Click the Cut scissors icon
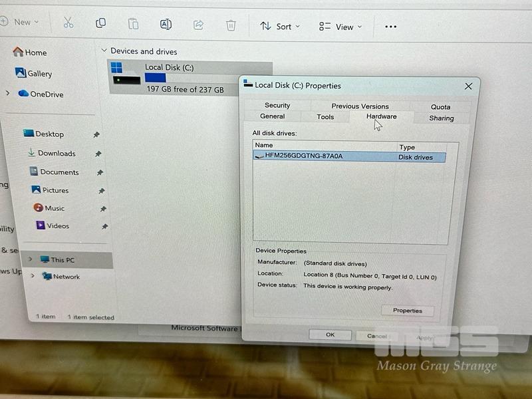The width and height of the screenshot is (532, 399). 68,23
